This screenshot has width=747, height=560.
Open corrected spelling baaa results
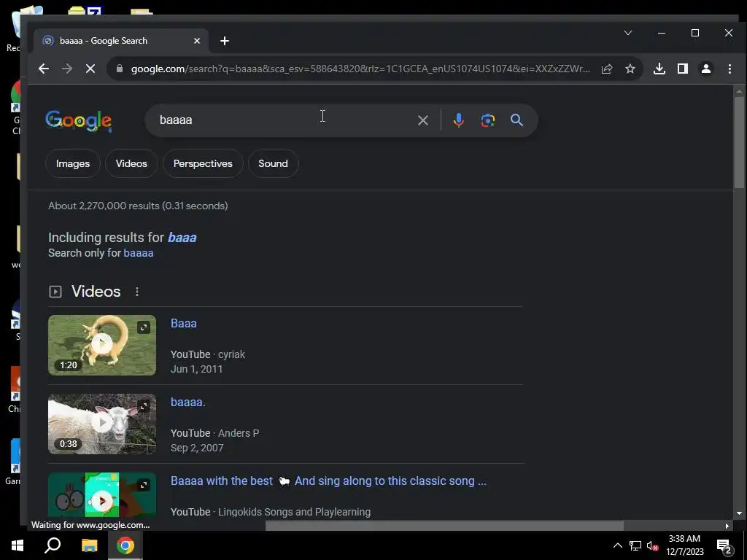(182, 237)
